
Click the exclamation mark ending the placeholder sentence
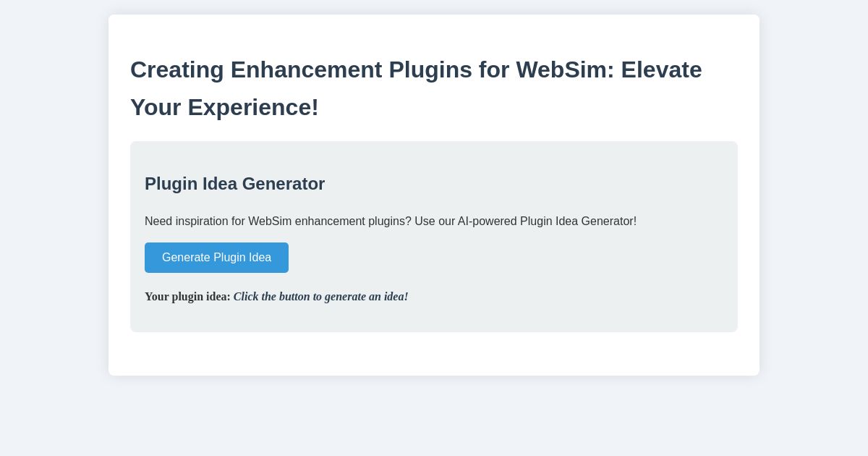click(x=406, y=297)
